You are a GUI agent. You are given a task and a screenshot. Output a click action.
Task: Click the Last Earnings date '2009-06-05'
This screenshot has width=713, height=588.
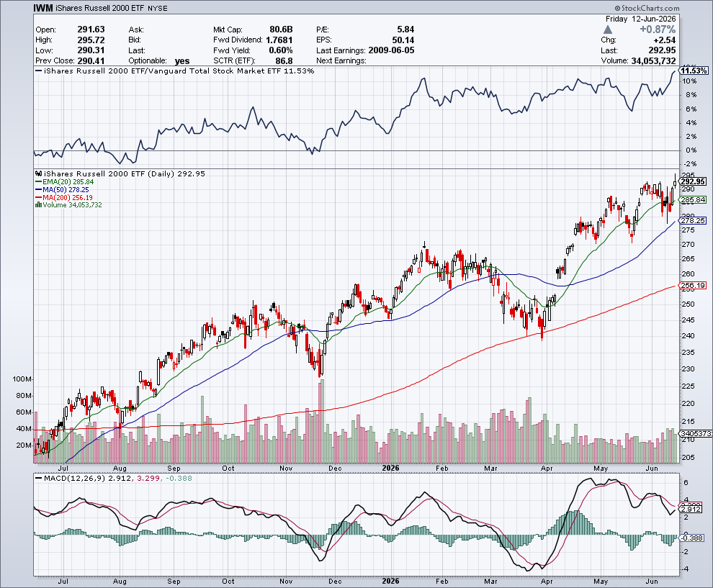tap(391, 50)
